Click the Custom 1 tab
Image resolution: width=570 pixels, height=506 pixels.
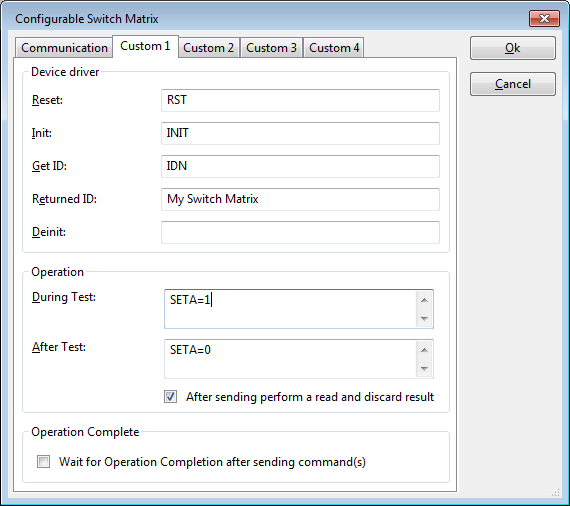[x=145, y=46]
